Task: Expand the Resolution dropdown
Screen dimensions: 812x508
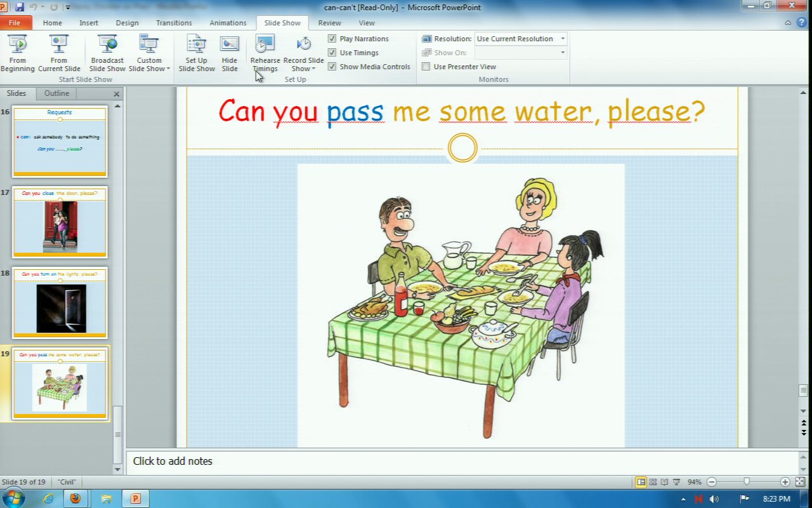Action: [x=562, y=39]
